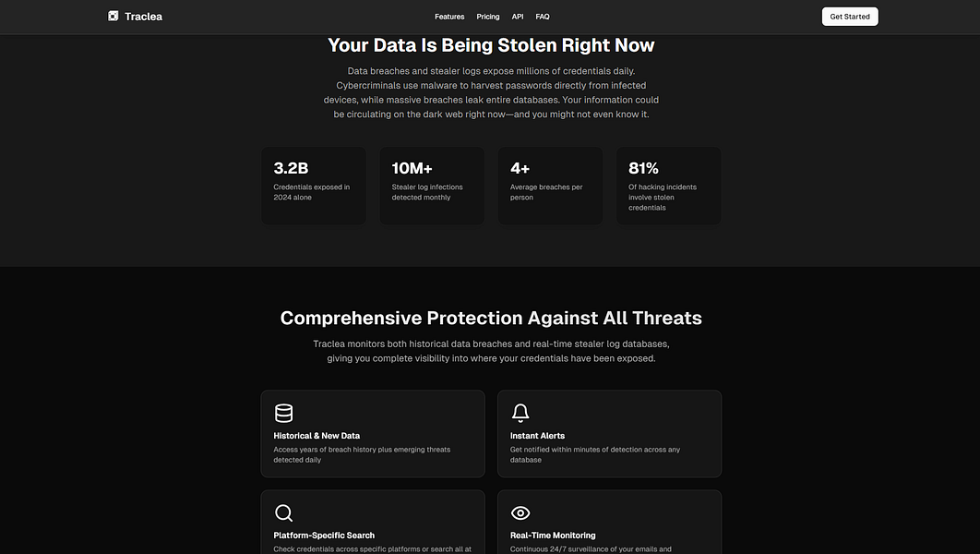Select the 3.2B credentials exposed card
The height and width of the screenshot is (554, 980).
[x=314, y=186]
